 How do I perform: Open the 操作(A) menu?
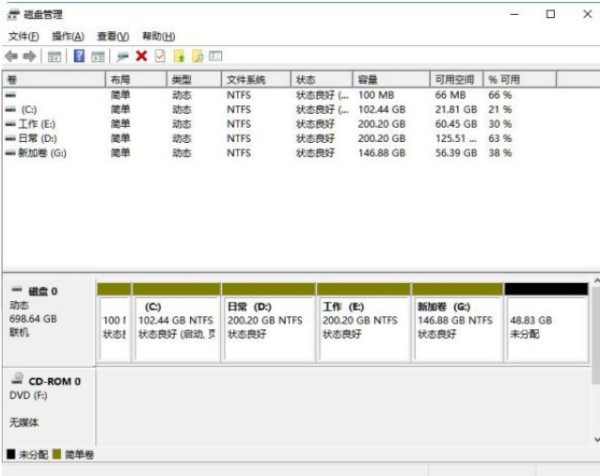(x=67, y=36)
